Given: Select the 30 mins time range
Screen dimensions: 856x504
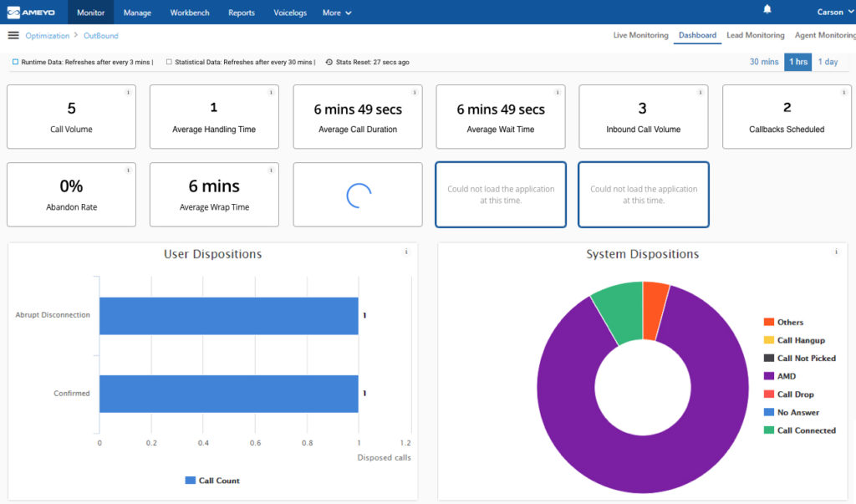Looking at the screenshot, I should (764, 62).
